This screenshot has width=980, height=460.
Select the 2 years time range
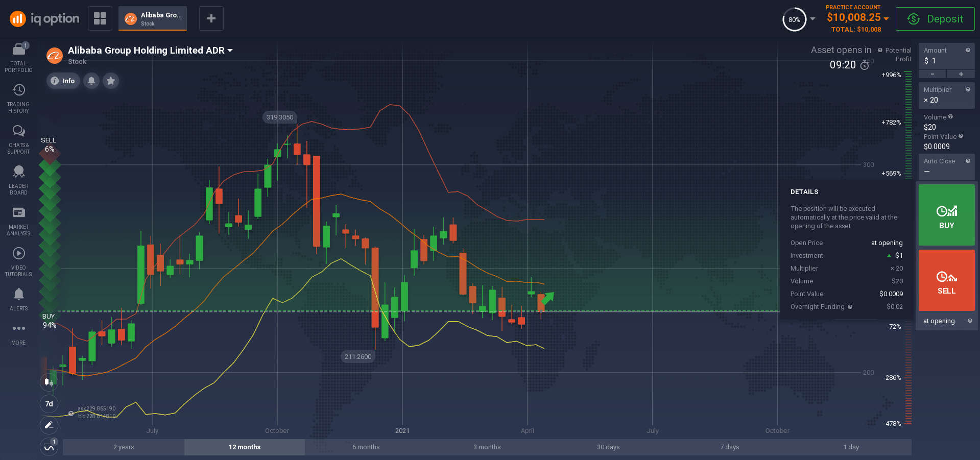124,447
